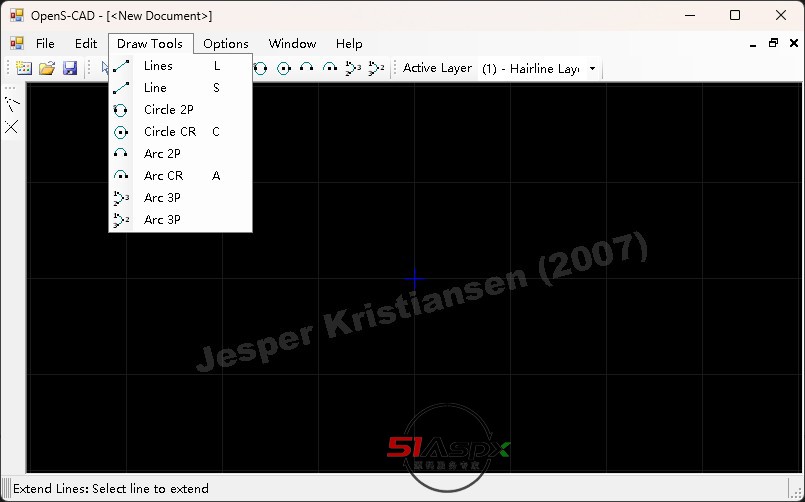Open the Help menu

coord(349,44)
